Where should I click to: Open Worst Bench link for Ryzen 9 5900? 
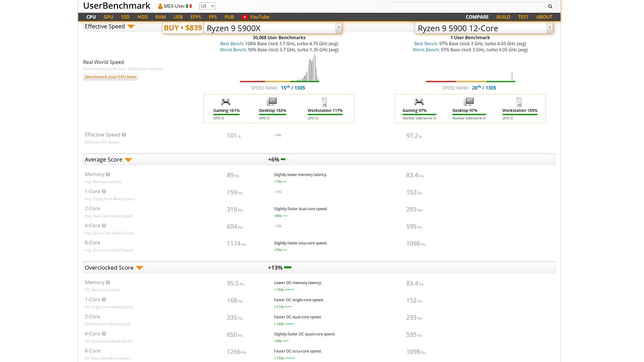426,50
